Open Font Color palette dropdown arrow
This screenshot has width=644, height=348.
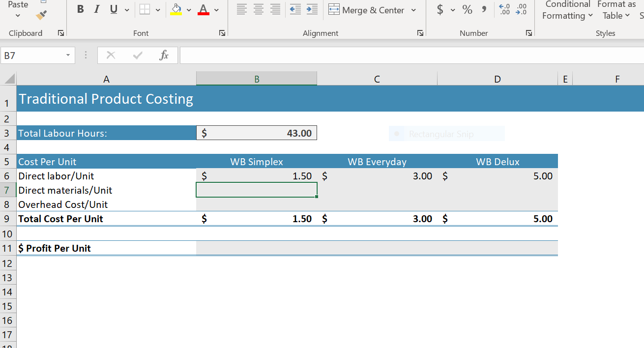pos(217,10)
